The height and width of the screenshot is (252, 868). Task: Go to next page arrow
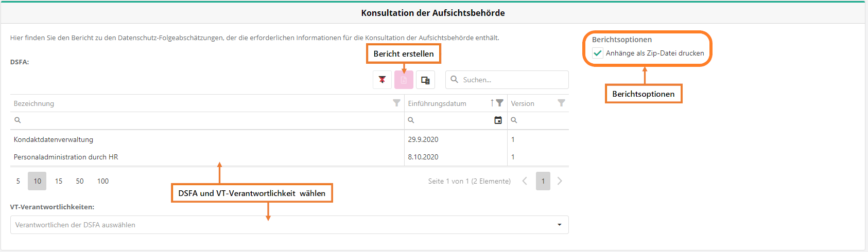click(x=560, y=181)
